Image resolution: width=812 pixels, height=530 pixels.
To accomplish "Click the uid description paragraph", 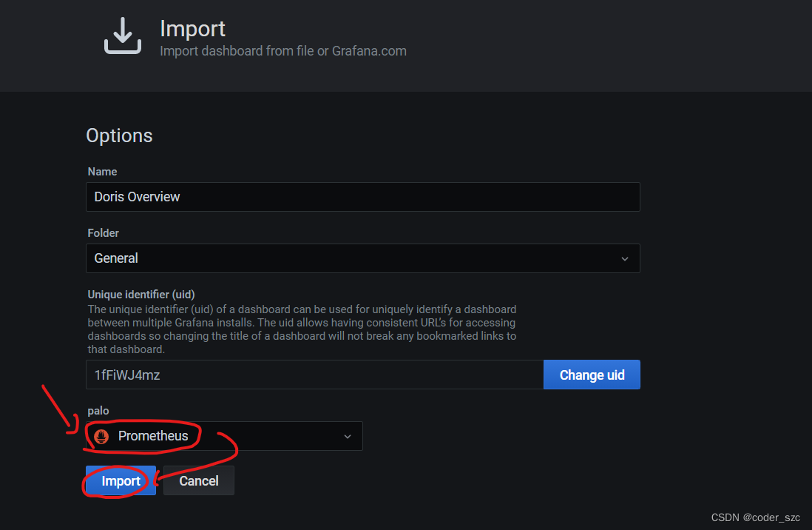I will pyautogui.click(x=302, y=329).
